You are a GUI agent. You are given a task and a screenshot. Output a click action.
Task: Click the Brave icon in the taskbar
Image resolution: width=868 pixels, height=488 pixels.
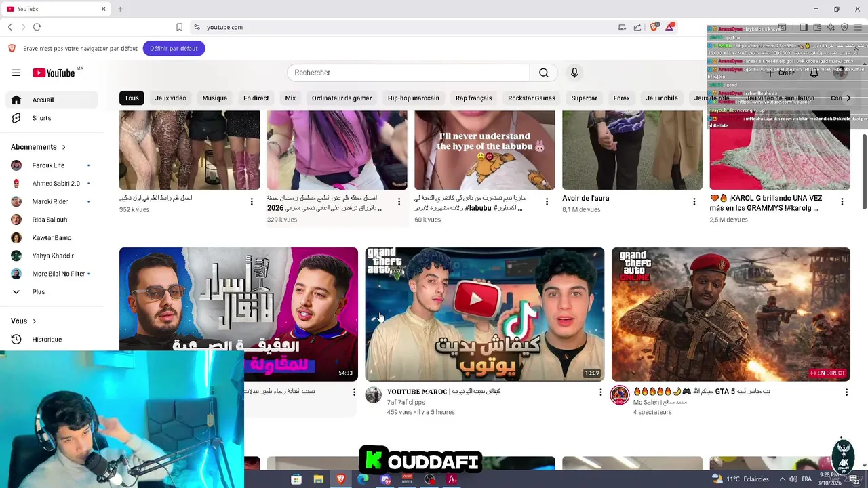click(x=340, y=479)
